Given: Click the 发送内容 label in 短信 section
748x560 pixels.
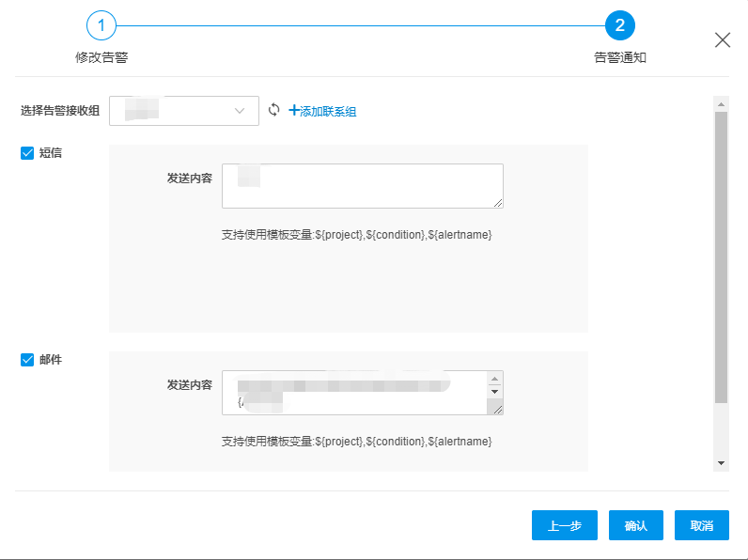Looking at the screenshot, I should point(190,179).
